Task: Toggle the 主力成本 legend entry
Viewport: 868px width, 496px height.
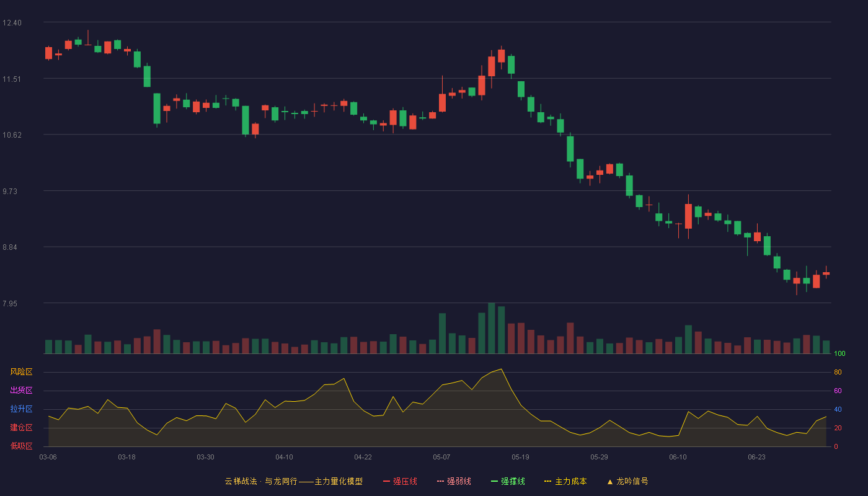Action: point(565,481)
